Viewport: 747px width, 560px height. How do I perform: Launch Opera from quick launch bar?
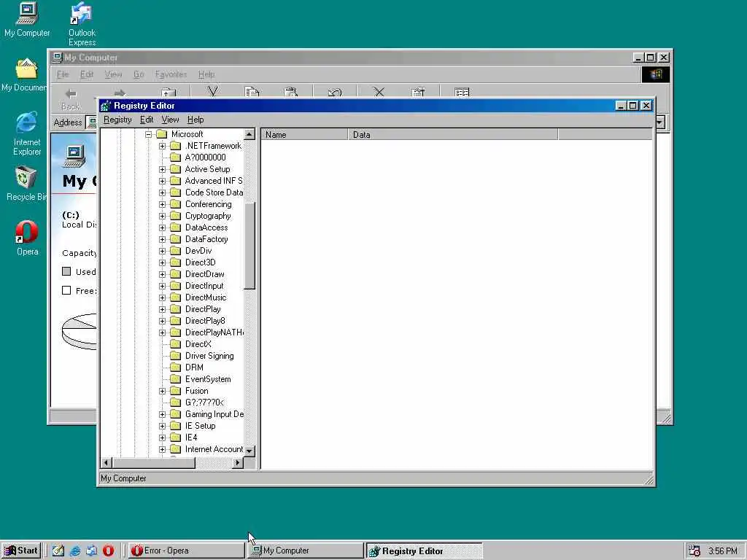point(108,551)
